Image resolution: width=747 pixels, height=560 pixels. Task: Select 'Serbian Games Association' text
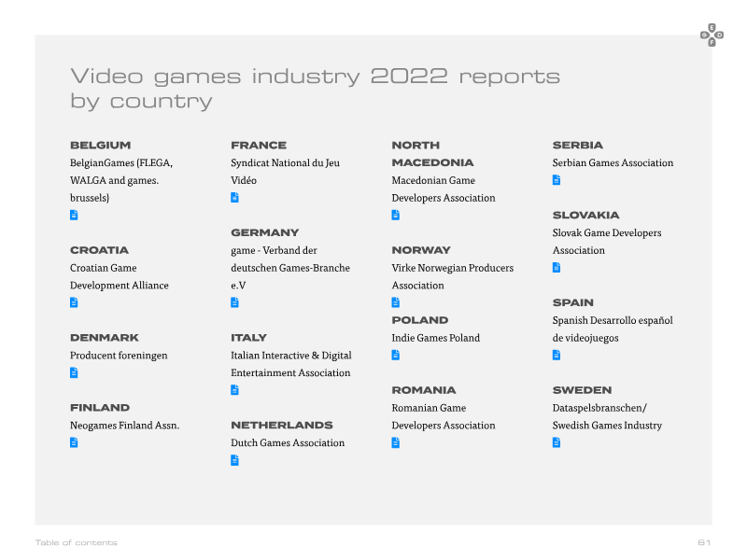[613, 162]
